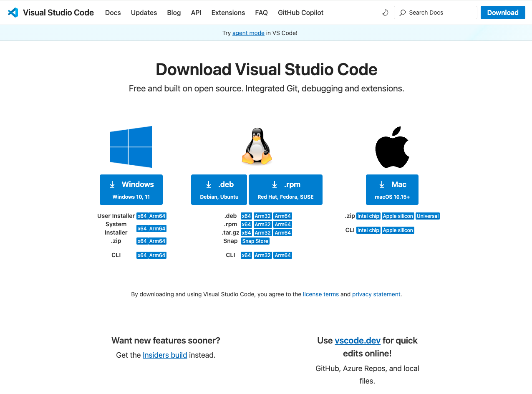Follow the agent mode link in banner
The height and width of the screenshot is (394, 532).
248,33
